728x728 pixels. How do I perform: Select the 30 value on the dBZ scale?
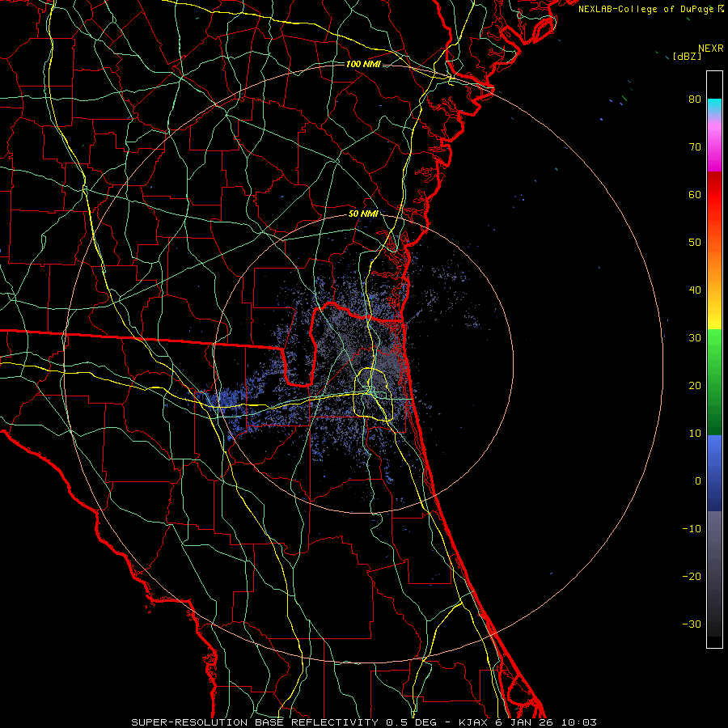click(695, 338)
